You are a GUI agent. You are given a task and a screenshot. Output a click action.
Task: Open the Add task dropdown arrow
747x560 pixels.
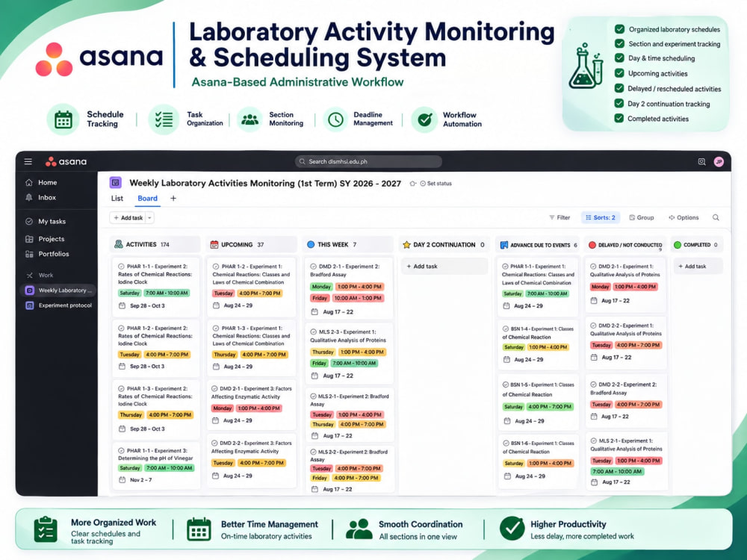149,217
